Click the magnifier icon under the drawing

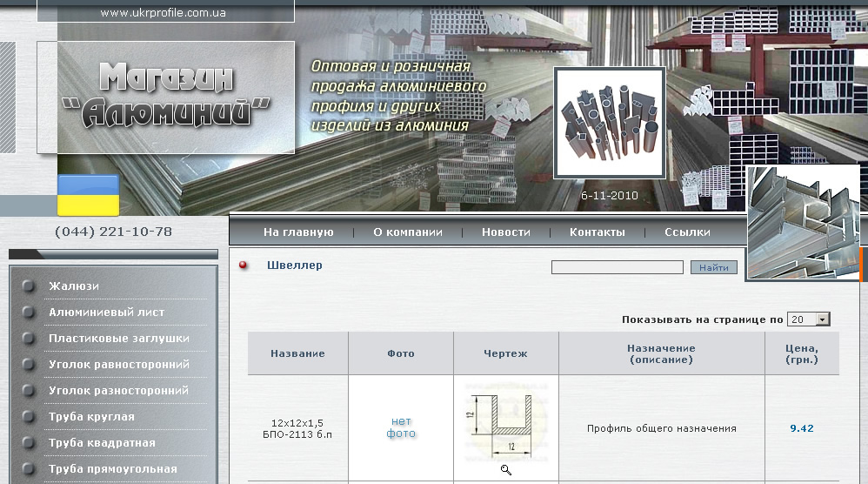(x=506, y=470)
